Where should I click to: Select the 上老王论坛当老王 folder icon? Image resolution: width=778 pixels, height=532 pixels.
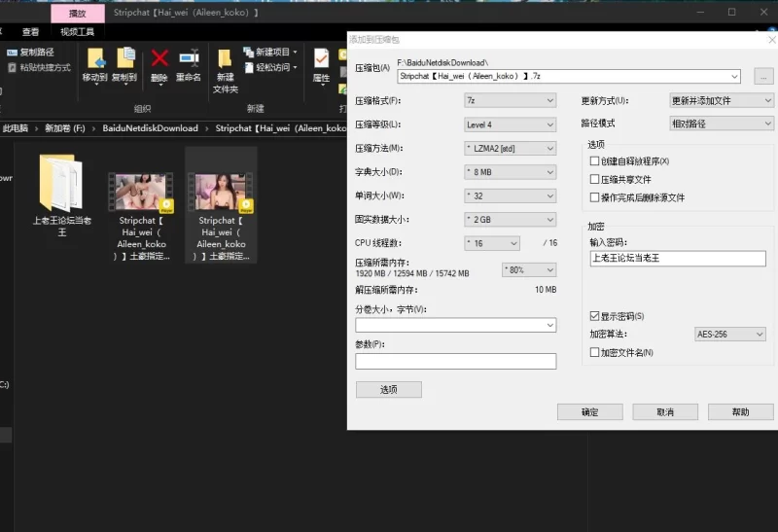point(61,183)
